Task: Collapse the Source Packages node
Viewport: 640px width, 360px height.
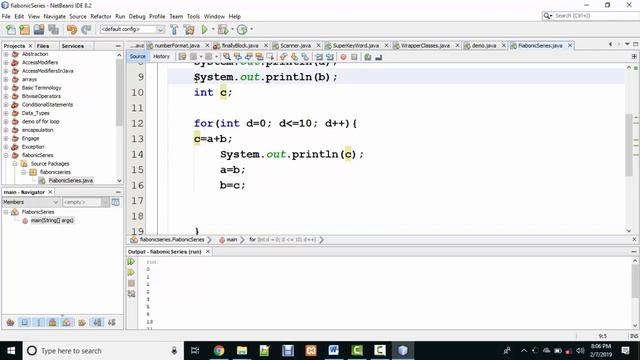Action: pyautogui.click(x=15, y=164)
